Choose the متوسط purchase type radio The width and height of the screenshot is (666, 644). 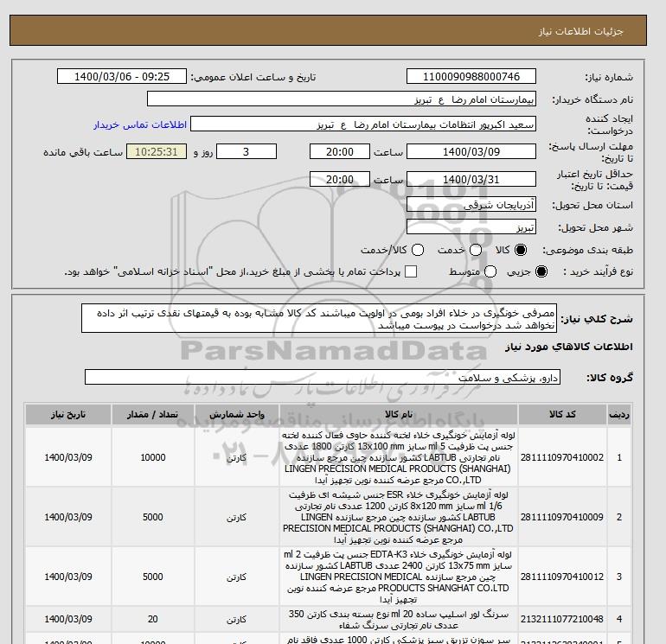pos(490,271)
